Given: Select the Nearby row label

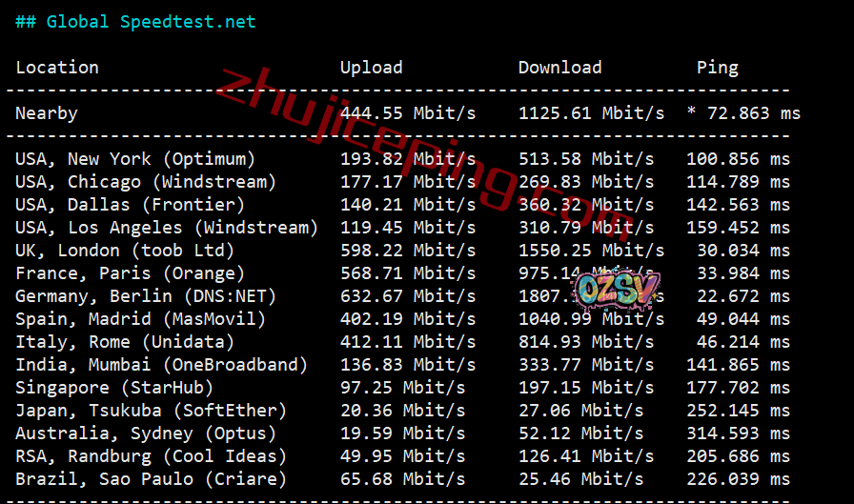Looking at the screenshot, I should (47, 113).
